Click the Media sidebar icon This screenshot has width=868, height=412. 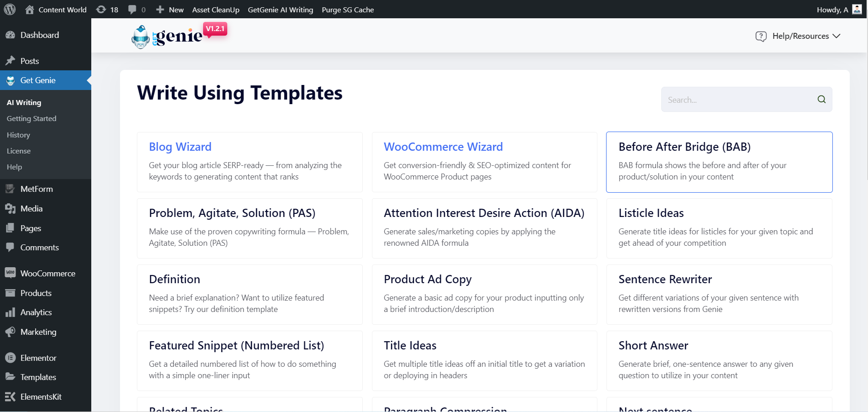click(x=10, y=208)
